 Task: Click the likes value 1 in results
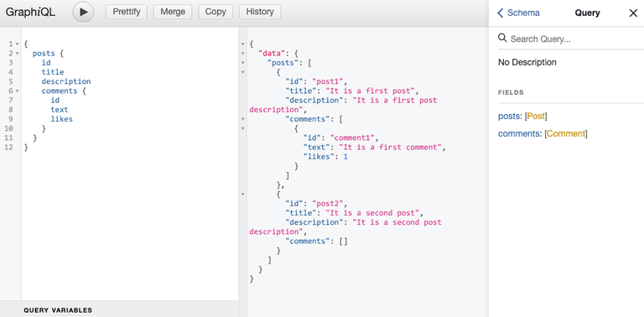tap(345, 157)
